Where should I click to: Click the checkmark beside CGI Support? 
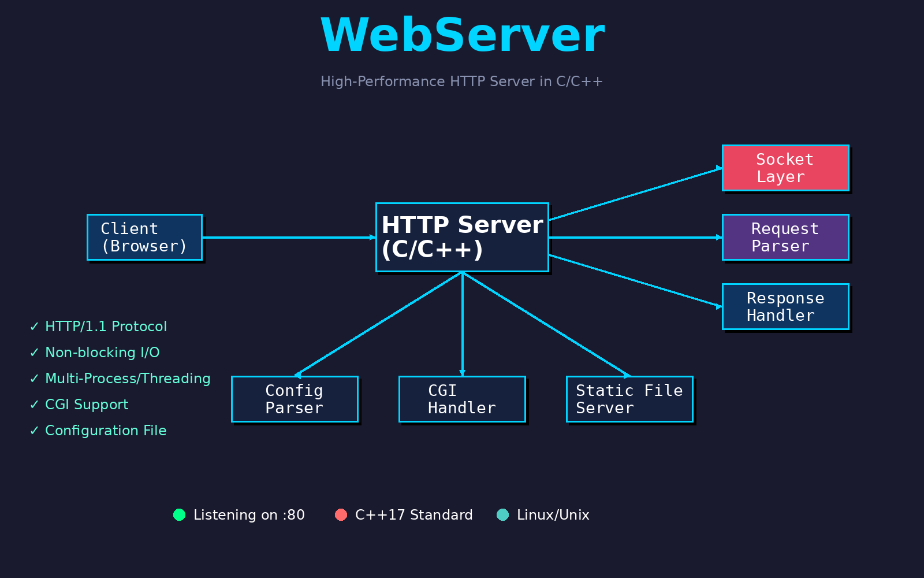(x=34, y=405)
